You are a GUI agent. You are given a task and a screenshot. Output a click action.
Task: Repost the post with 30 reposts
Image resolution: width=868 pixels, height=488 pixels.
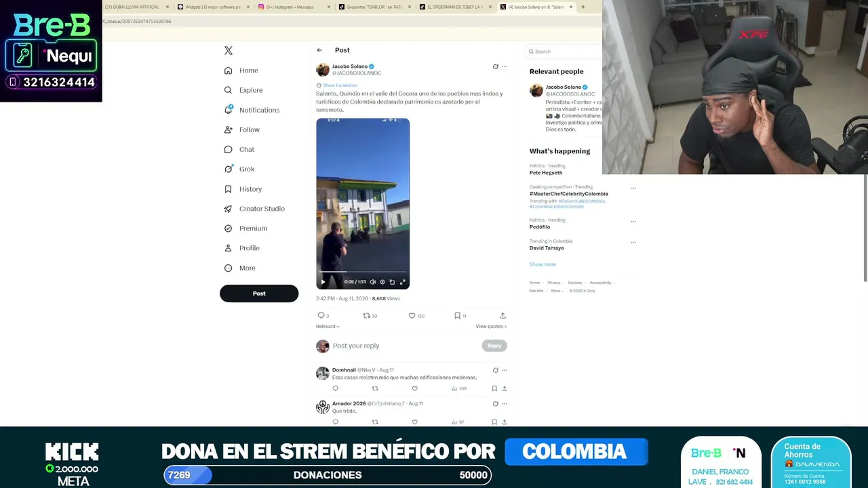(x=370, y=316)
